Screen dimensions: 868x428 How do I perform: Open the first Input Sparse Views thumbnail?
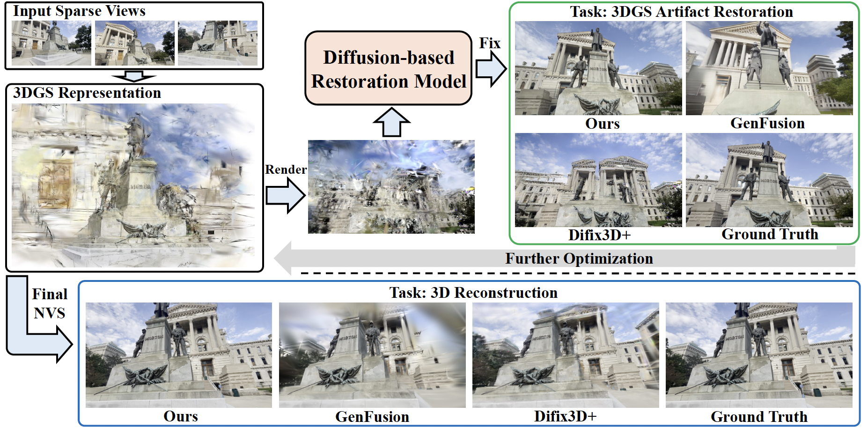[51, 43]
